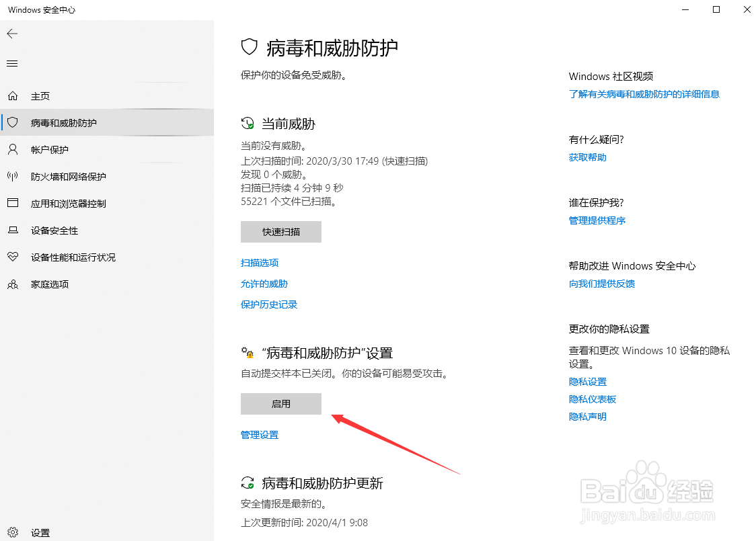Open the 隐私声明 link
The width and height of the screenshot is (756, 541).
pos(588,416)
